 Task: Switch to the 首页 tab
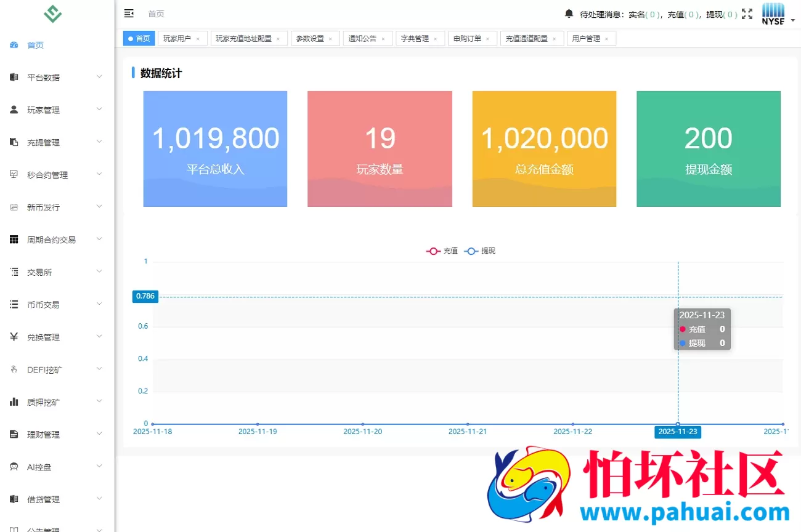139,38
